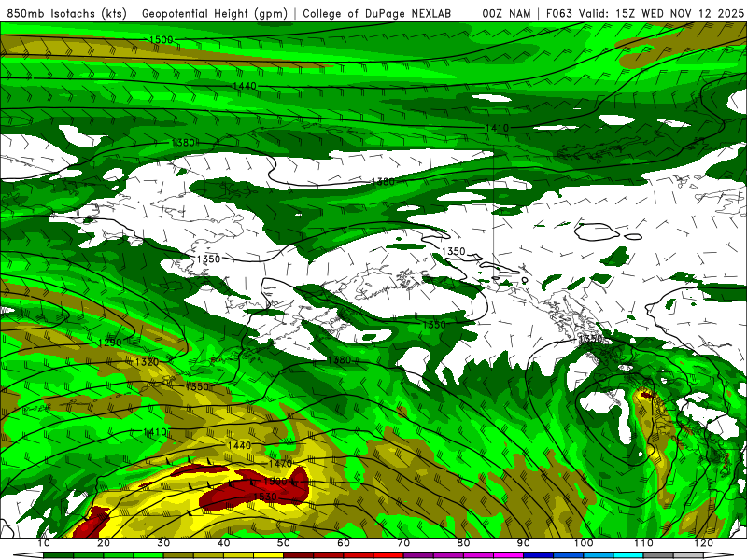Click the "College of DuPage NEXLAB" header text
Screen dimensions: 747x560
coord(377,13)
